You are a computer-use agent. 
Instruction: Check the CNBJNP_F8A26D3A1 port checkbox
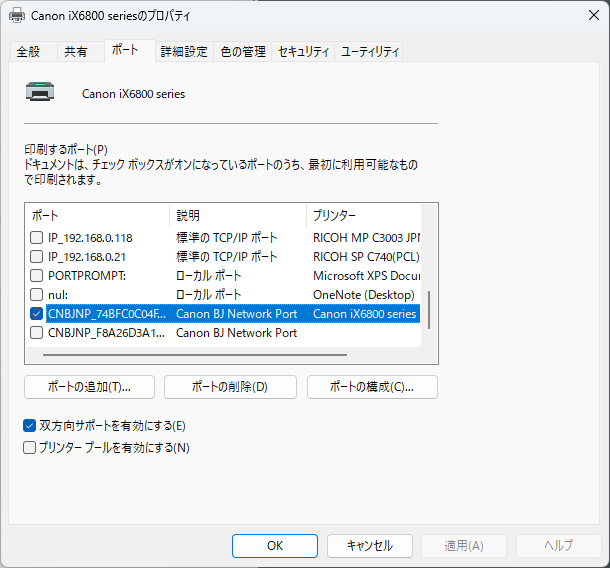coord(37,333)
